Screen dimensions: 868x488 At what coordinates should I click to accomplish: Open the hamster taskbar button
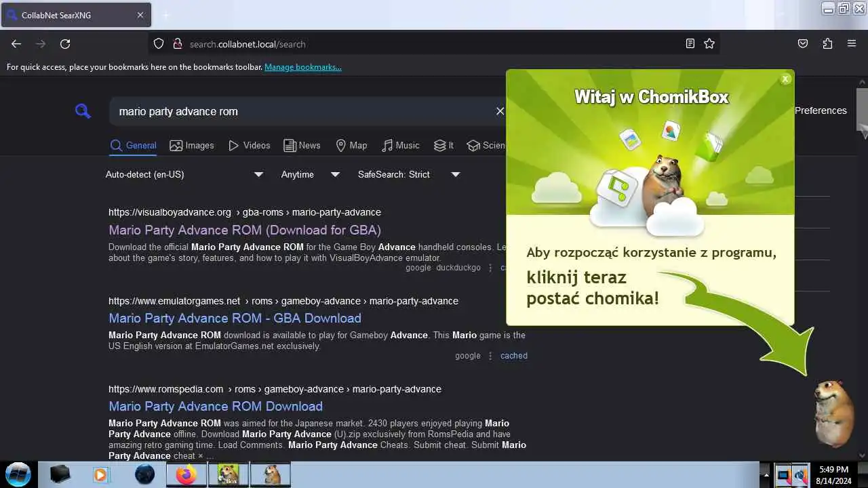[271, 474]
